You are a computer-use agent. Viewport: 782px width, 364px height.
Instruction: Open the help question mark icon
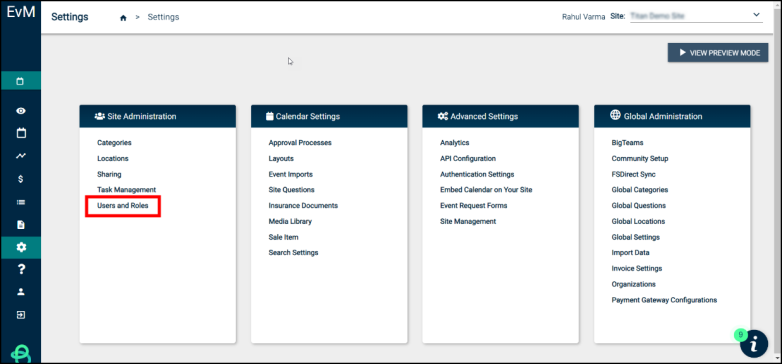coord(21,270)
